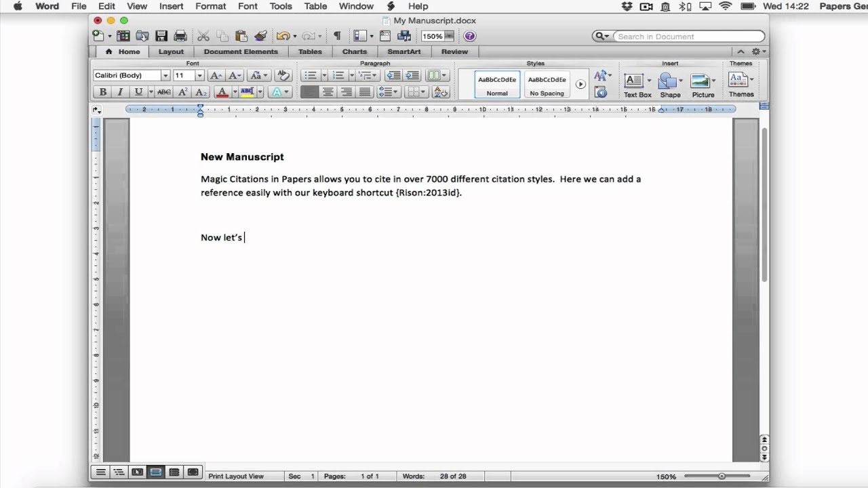
Task: Toggle the Sidebar icon
Action: (x=360, y=36)
